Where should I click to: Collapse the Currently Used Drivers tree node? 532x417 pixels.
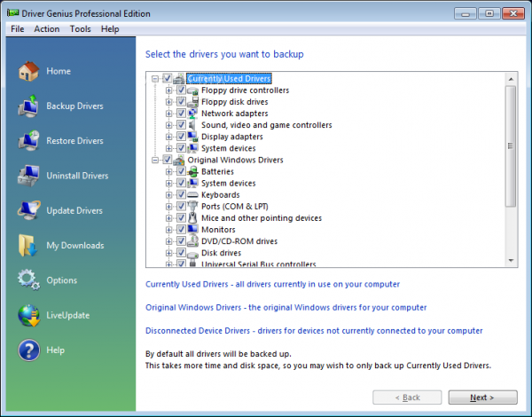pos(155,79)
